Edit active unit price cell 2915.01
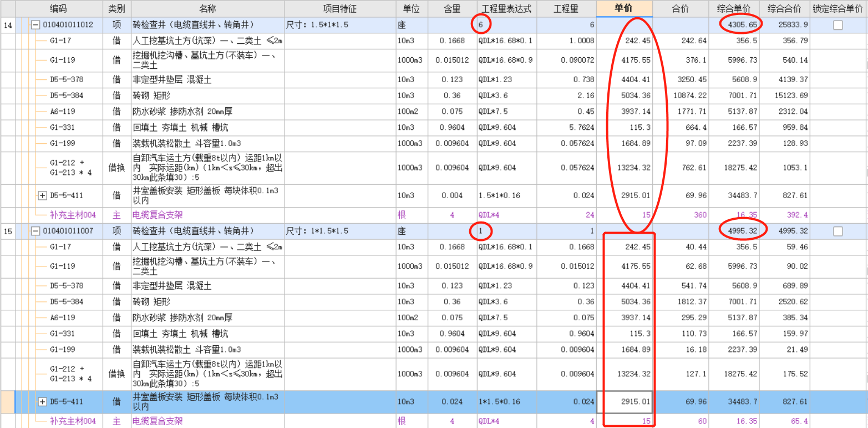Viewport: 868px width, 428px height. pyautogui.click(x=625, y=401)
